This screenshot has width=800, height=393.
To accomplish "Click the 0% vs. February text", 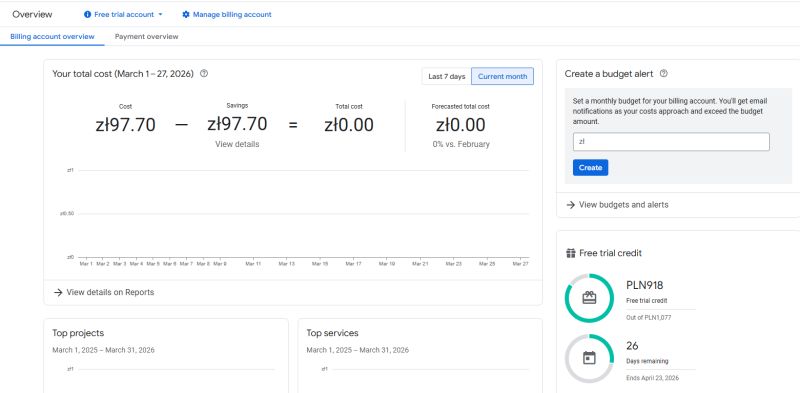I will (461, 144).
